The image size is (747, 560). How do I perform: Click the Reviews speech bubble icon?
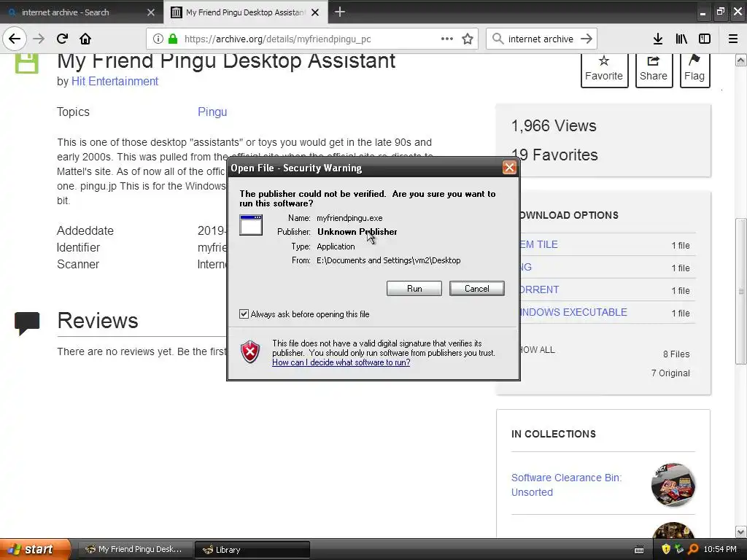(27, 323)
